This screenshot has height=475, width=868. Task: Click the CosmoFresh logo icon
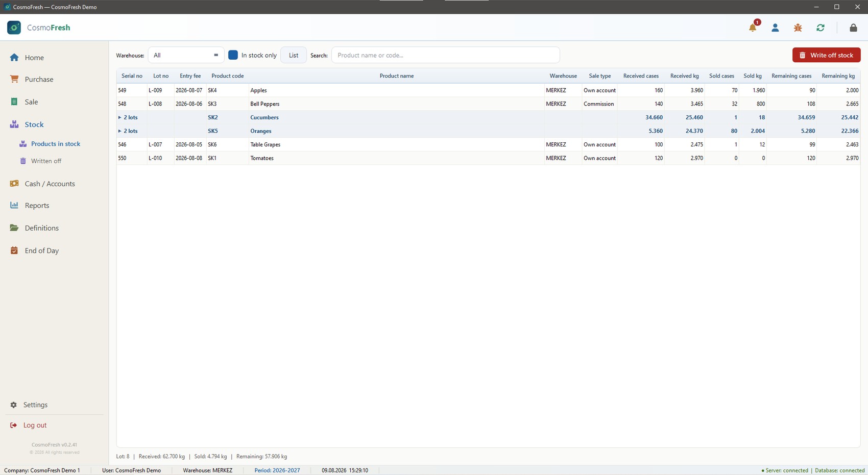click(14, 28)
